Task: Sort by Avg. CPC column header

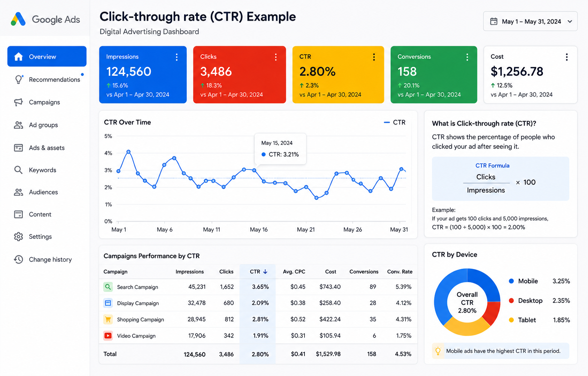Action: click(294, 272)
